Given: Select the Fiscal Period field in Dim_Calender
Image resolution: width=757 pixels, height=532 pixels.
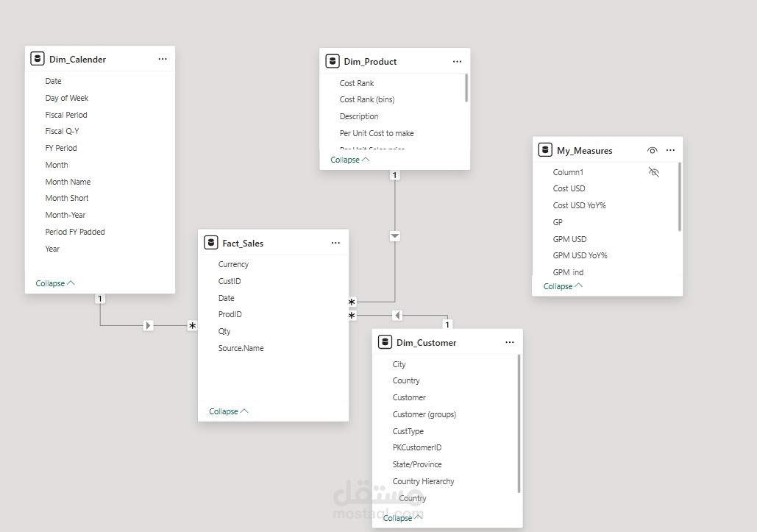Looking at the screenshot, I should (66, 115).
